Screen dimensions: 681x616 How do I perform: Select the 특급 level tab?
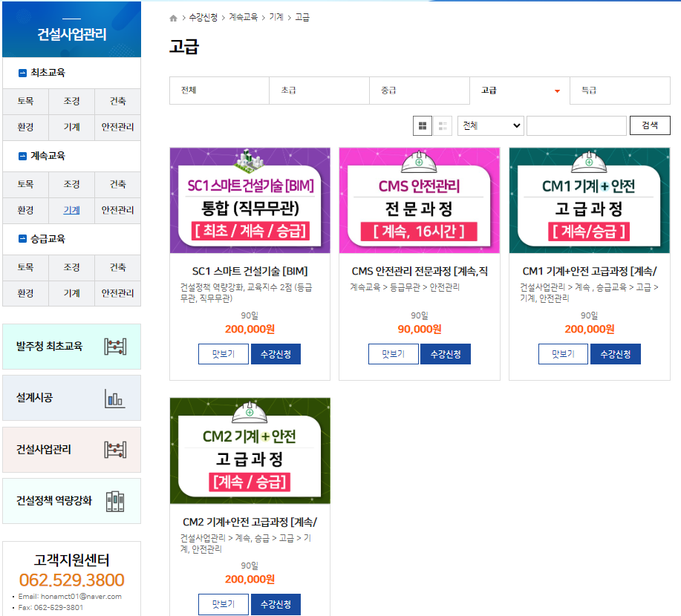(x=619, y=91)
